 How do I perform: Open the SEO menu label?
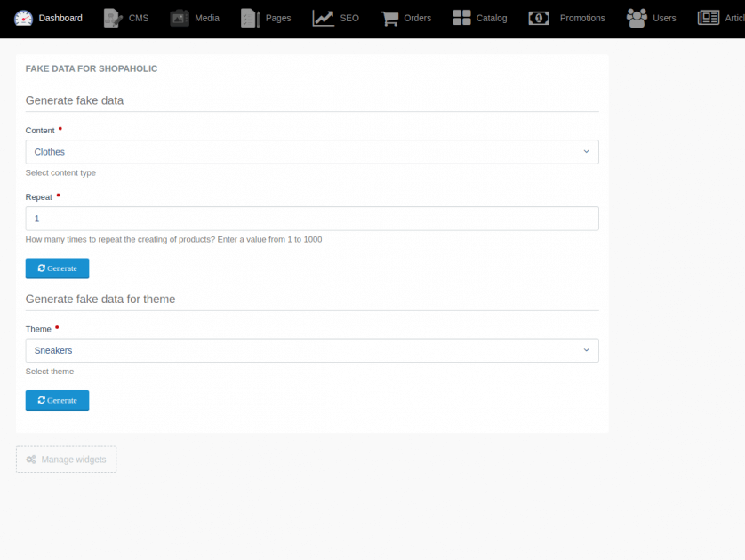click(349, 18)
